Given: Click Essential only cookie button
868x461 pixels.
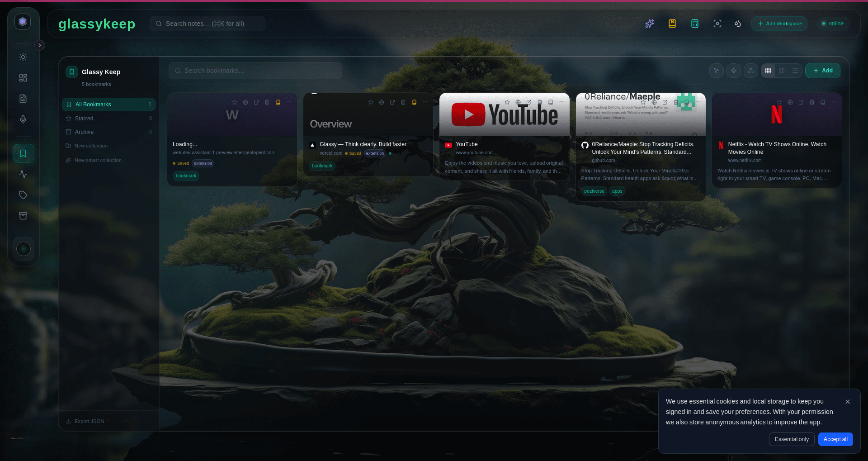Looking at the screenshot, I should tap(792, 439).
